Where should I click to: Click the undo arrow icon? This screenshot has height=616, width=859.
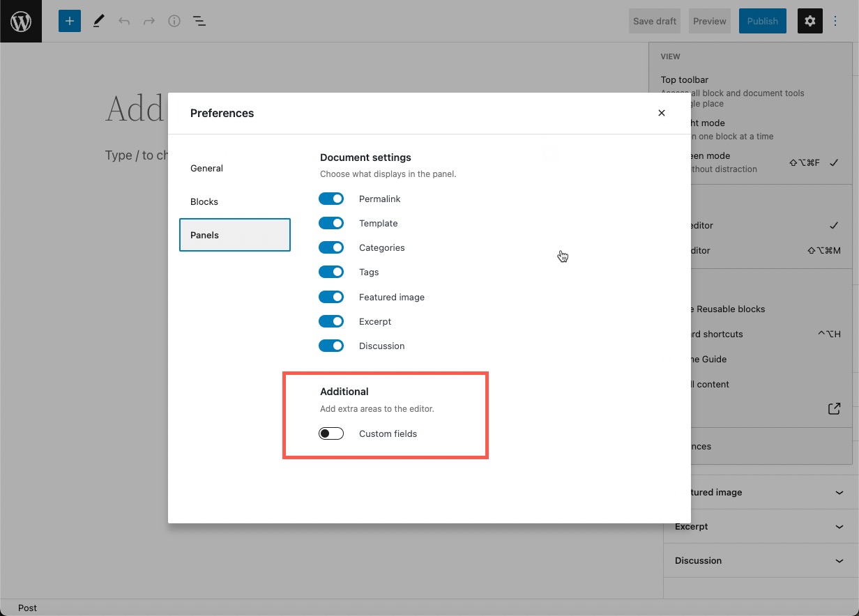[x=124, y=21]
